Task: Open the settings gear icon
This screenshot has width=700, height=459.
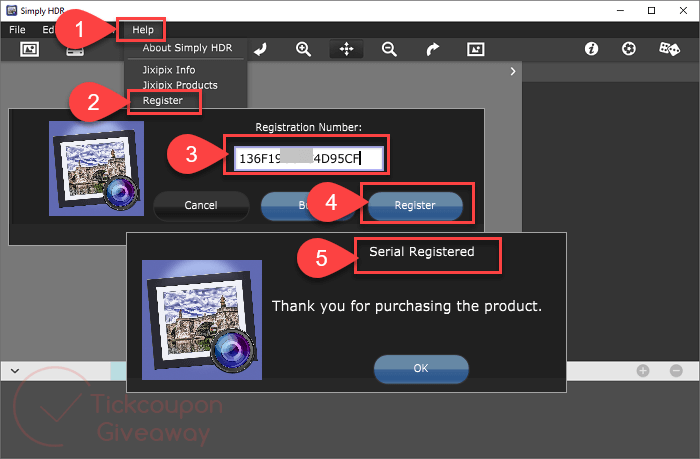Action: [x=629, y=49]
